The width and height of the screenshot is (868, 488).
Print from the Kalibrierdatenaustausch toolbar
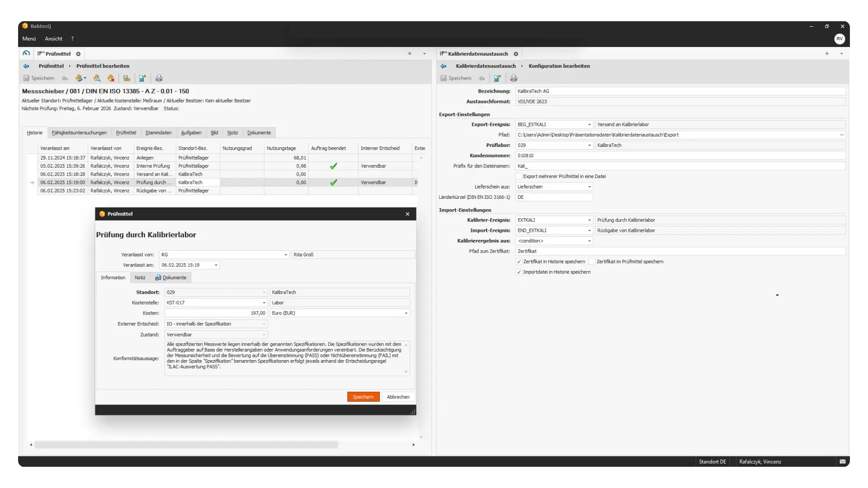pos(514,78)
